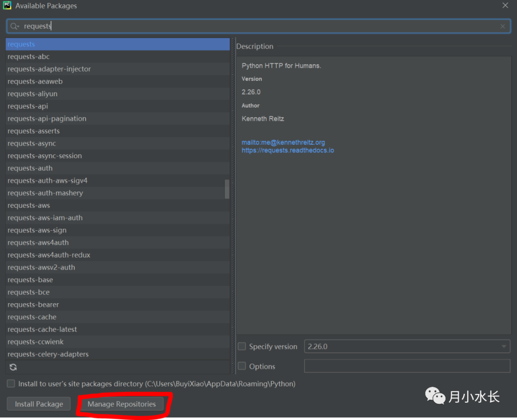Select requests-cache-latest
Viewport: 517px width, 420px height.
[x=118, y=329]
